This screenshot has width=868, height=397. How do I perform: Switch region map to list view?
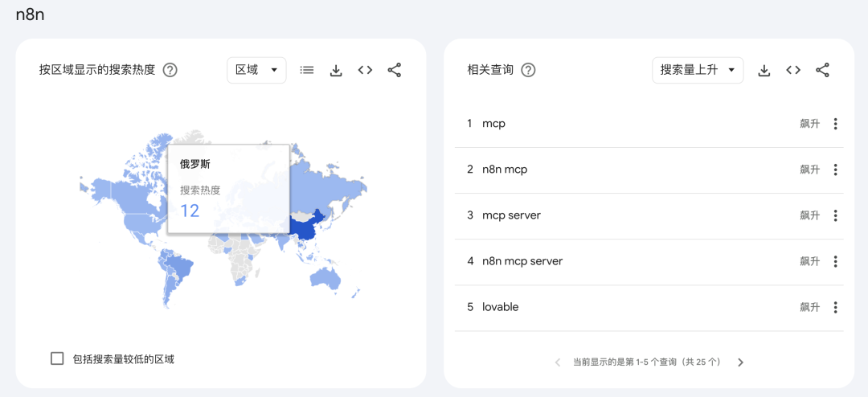click(x=307, y=71)
